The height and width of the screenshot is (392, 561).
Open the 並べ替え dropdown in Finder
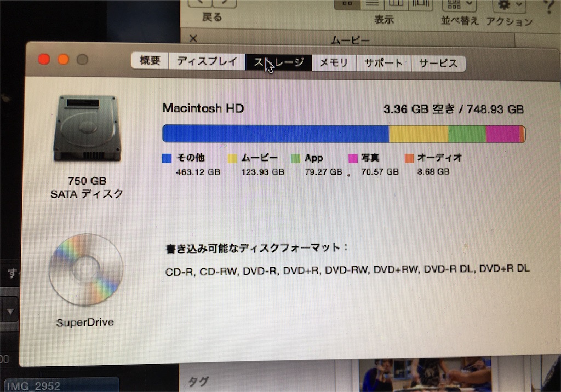coord(459,5)
